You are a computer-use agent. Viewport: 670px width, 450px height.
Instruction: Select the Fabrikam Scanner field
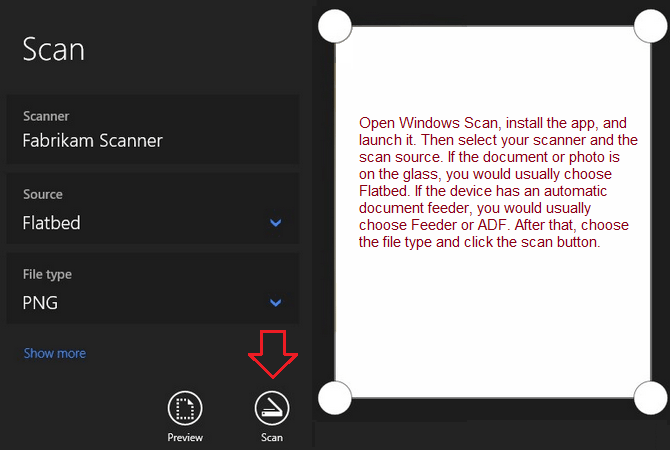[x=153, y=129]
